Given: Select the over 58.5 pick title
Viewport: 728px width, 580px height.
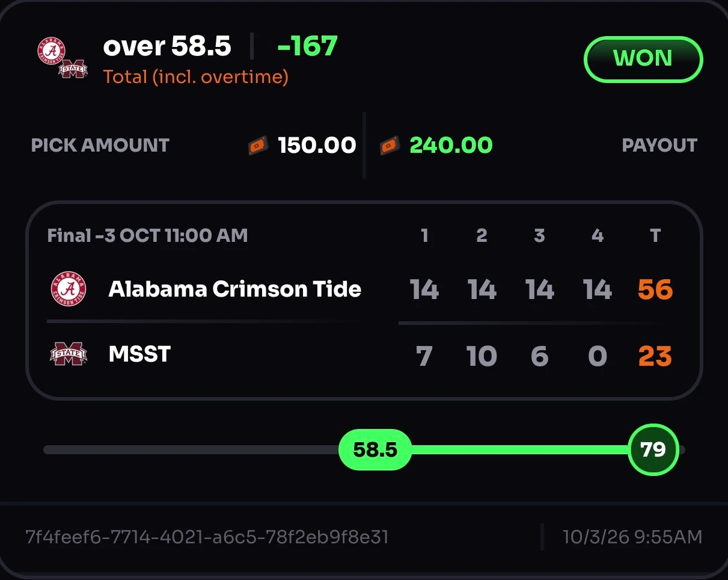Looking at the screenshot, I should 167,46.
